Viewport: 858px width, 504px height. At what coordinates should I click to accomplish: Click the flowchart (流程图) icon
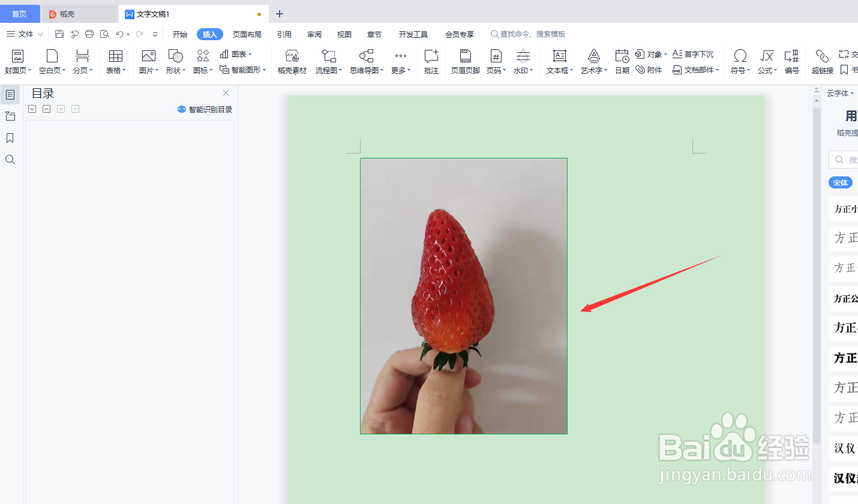click(x=329, y=56)
